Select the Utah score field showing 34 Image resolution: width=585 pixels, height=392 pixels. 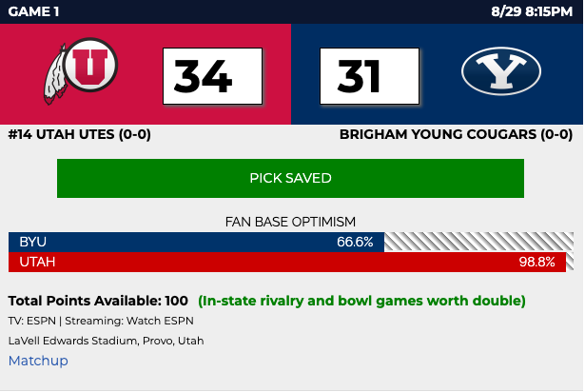coord(212,76)
